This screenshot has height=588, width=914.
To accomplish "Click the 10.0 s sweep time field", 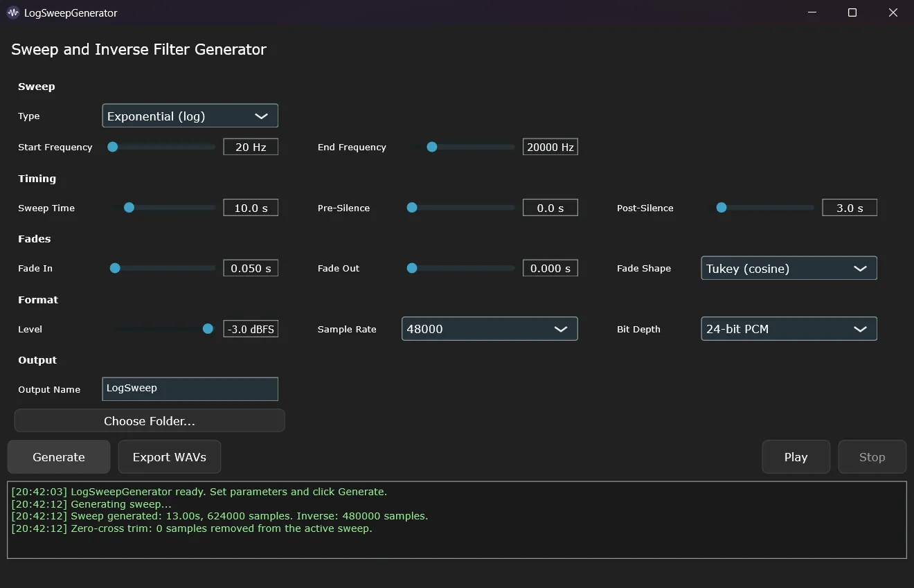I will pos(251,208).
